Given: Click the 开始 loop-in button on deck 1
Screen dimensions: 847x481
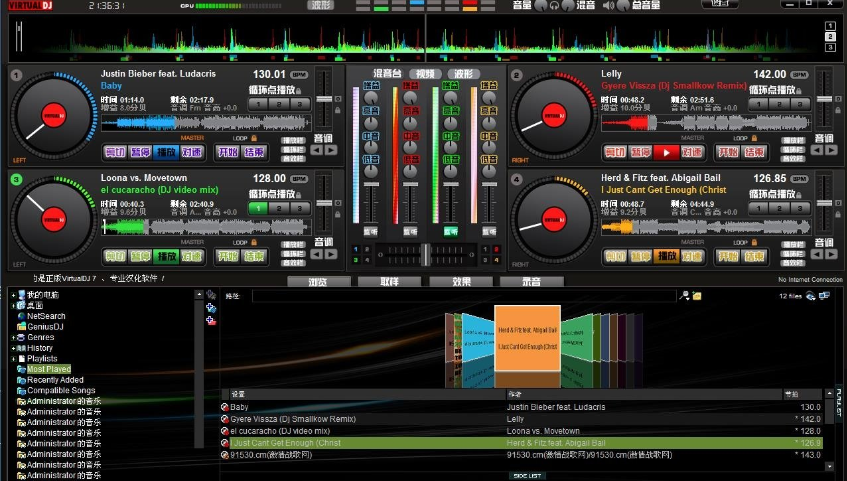Looking at the screenshot, I should pyautogui.click(x=228, y=152).
